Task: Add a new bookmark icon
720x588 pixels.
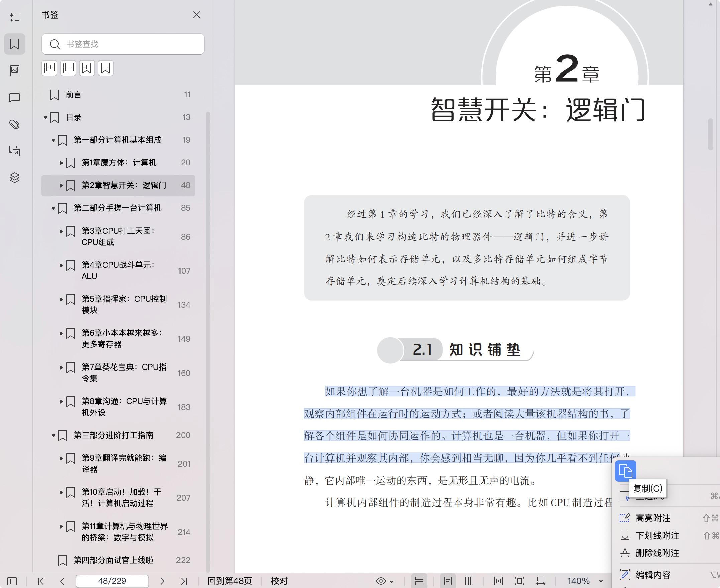Action: click(87, 68)
